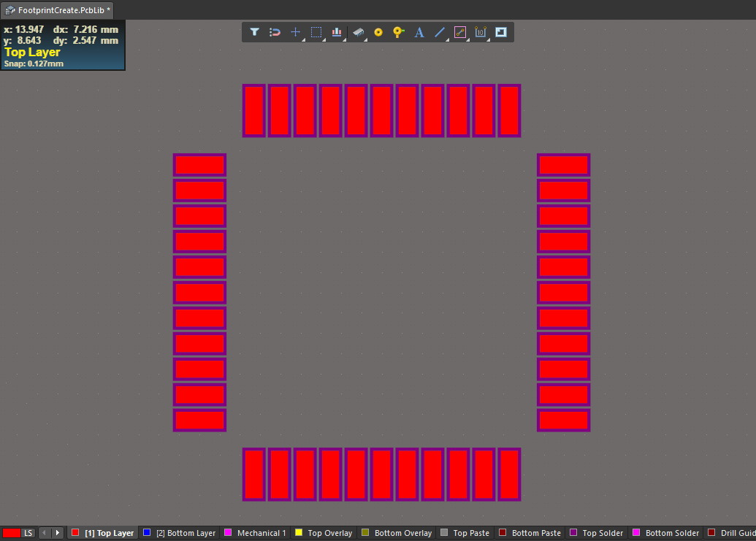
Task: Select the line placement tool
Action: pyautogui.click(x=439, y=32)
